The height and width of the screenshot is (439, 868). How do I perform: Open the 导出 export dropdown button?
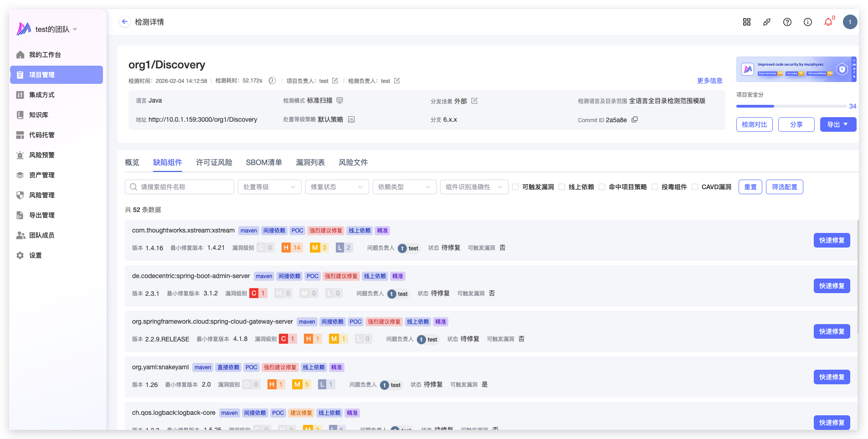[x=837, y=124]
